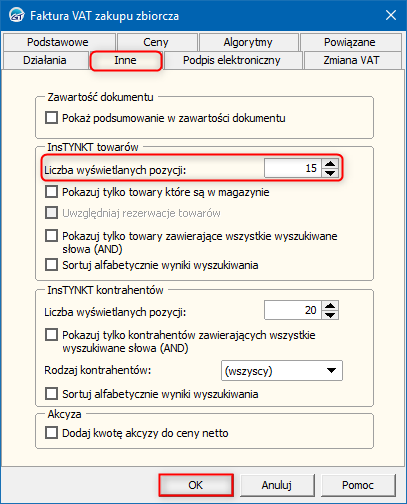Confirm settings with the OK button
Image resolution: width=407 pixels, height=504 pixels.
tap(196, 485)
